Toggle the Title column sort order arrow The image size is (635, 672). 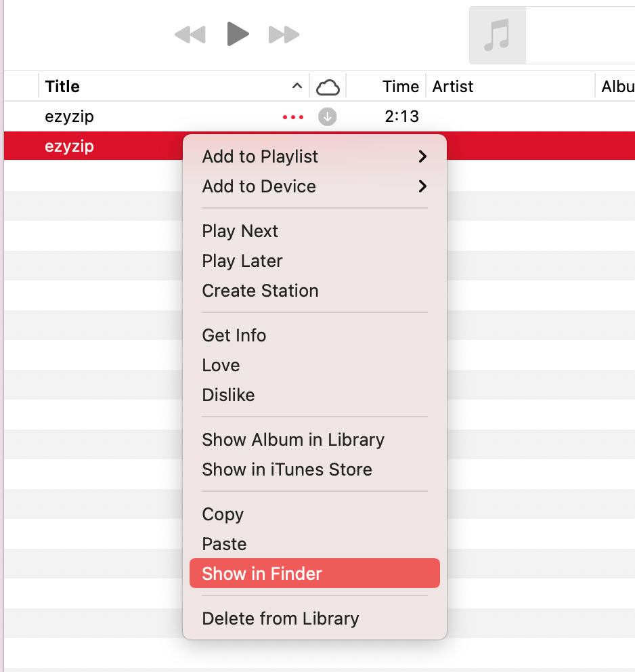point(297,87)
